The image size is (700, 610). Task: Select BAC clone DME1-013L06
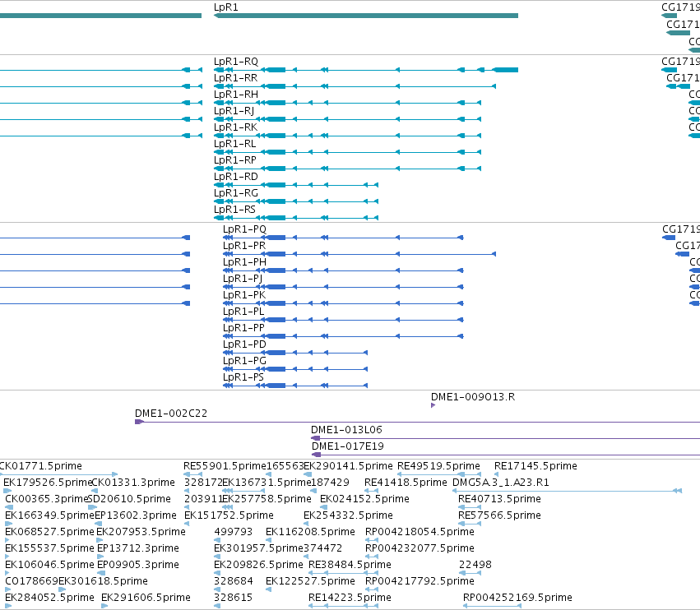tap(346, 430)
